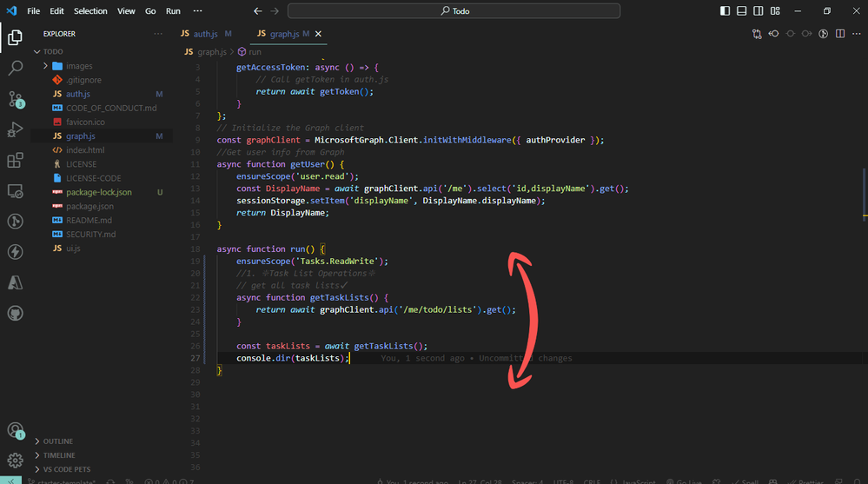Click the Todo command center search box
The width and height of the screenshot is (868, 484).
454,11
